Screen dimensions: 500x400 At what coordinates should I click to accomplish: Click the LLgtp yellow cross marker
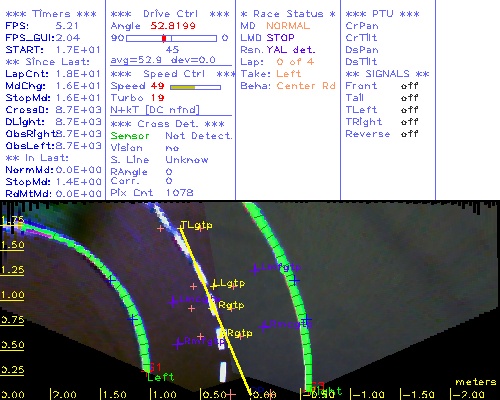point(214,285)
